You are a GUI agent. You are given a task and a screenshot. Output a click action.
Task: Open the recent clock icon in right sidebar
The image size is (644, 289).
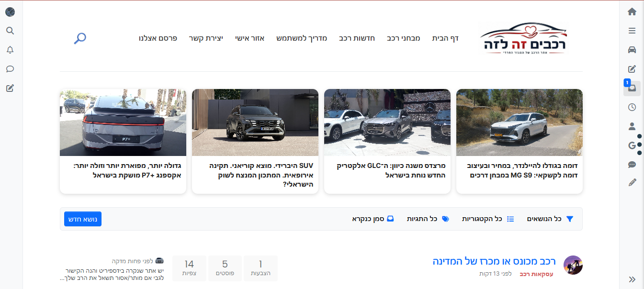(632, 107)
